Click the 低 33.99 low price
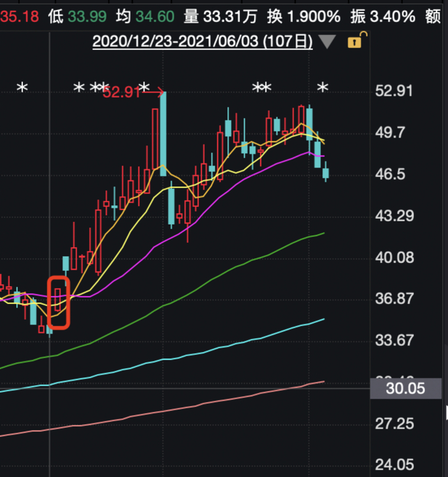This screenshot has height=477, width=448. click(x=77, y=17)
